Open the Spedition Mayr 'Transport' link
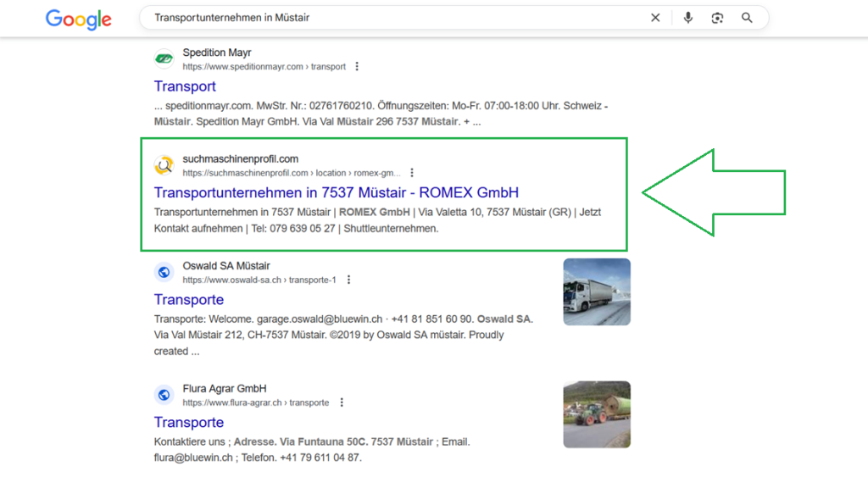Screen dimensions: 868x488 point(185,86)
